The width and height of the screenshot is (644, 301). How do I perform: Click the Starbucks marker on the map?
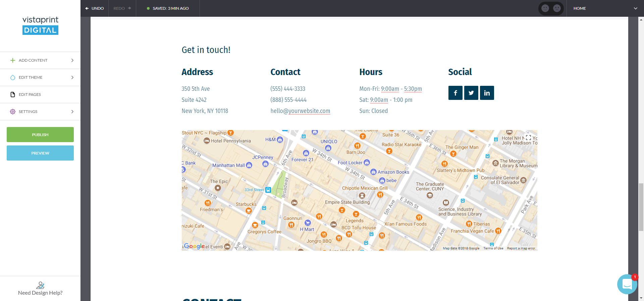(x=249, y=210)
